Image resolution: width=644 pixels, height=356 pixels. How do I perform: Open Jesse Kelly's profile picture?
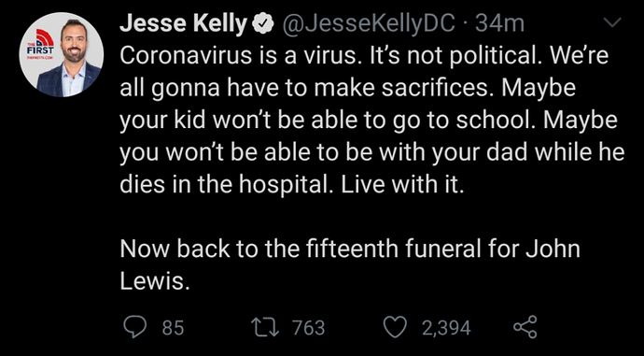62,55
